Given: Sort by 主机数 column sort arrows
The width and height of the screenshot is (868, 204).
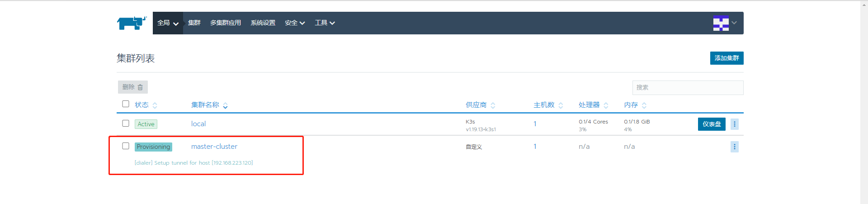Looking at the screenshot, I should click(561, 105).
